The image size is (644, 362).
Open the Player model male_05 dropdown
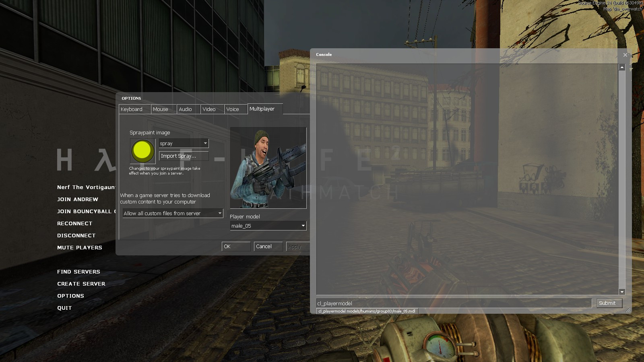303,226
